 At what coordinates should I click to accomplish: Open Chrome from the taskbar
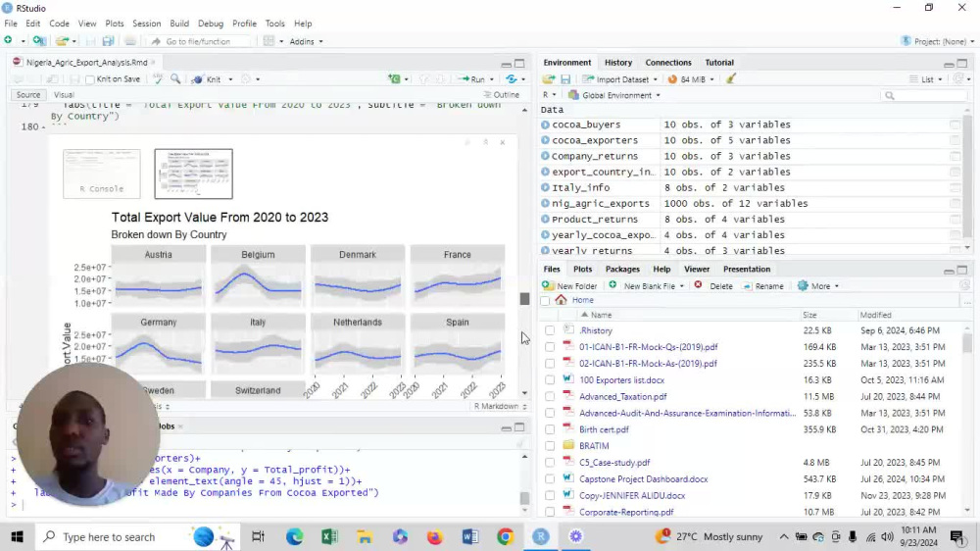click(505, 536)
